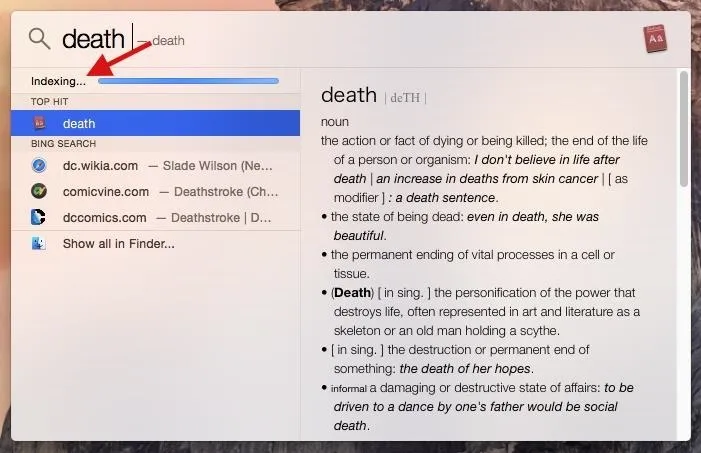
Task: Click 'the death of her hopes' example
Action: point(465,368)
